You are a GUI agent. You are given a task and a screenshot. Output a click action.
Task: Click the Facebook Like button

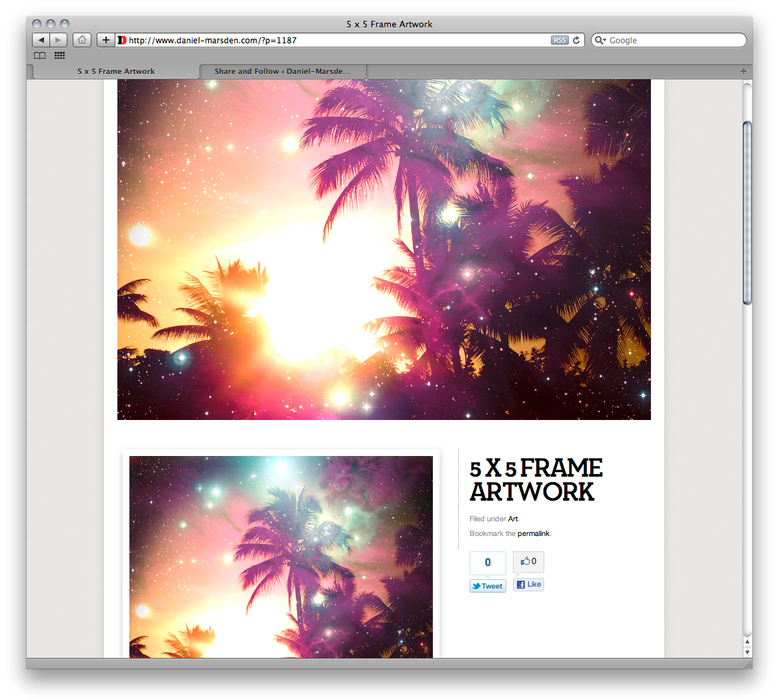coord(528,584)
